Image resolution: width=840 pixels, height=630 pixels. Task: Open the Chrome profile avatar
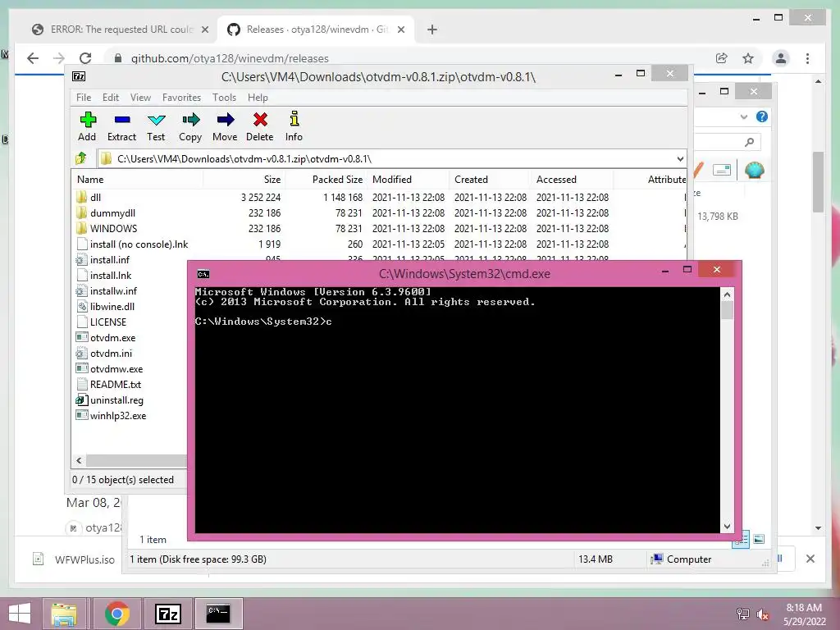(781, 58)
